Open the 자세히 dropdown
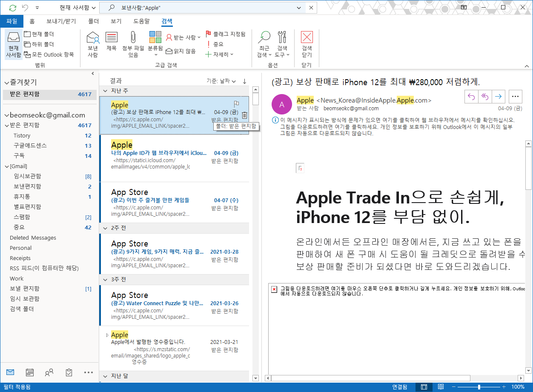The height and width of the screenshot is (392, 533). tap(219, 54)
